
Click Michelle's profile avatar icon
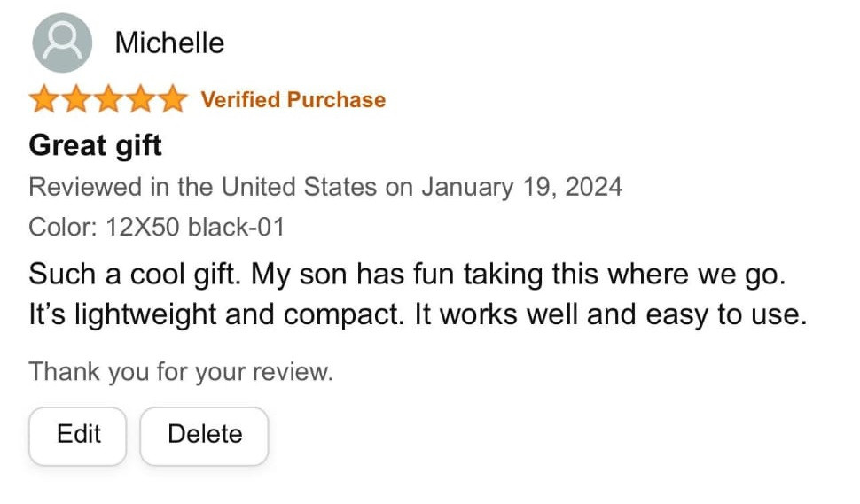coord(62,43)
